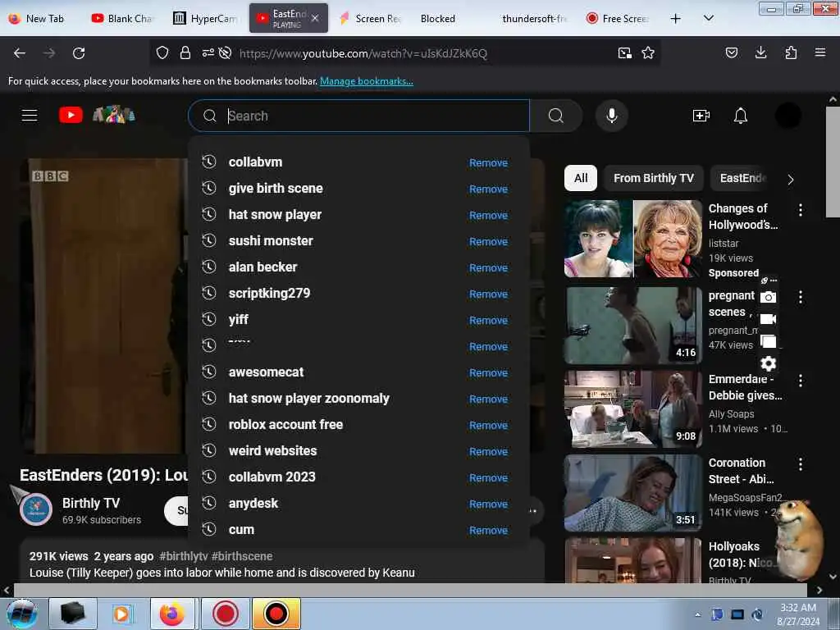840x630 pixels.
Task: Switch to the New Tab tab
Action: [x=38, y=19]
